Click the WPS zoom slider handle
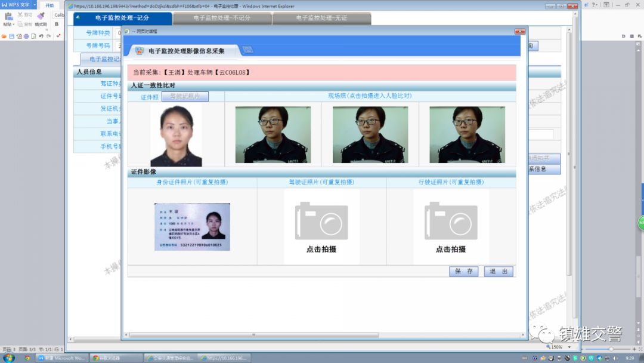644x363 pixels. coord(611,349)
